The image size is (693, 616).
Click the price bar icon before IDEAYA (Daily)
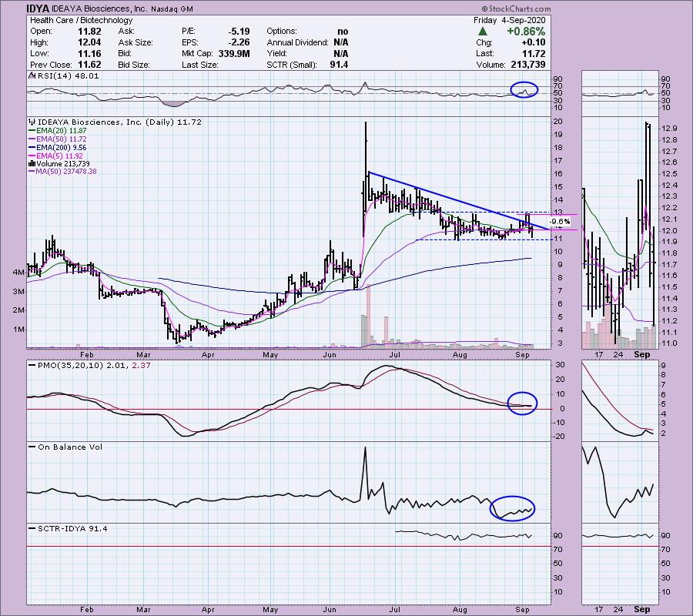point(32,122)
